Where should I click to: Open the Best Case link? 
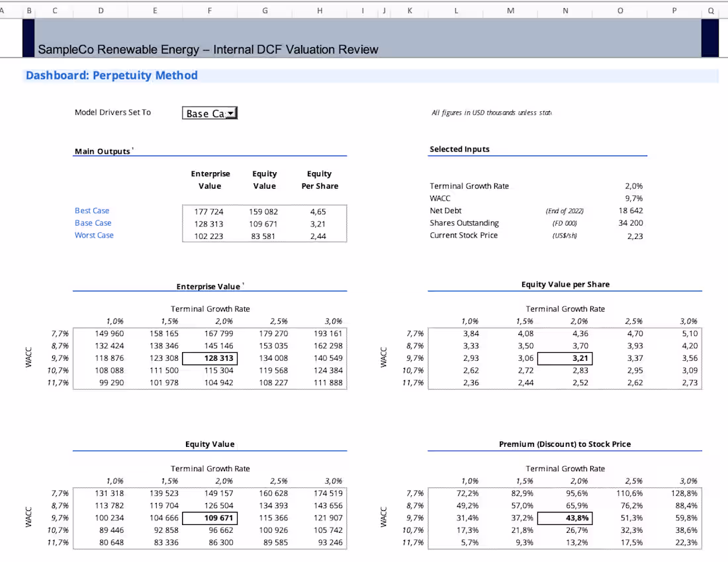coord(92,211)
